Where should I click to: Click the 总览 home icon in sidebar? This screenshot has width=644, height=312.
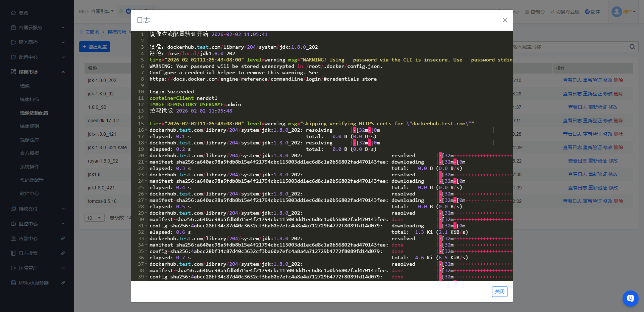click(x=13, y=13)
